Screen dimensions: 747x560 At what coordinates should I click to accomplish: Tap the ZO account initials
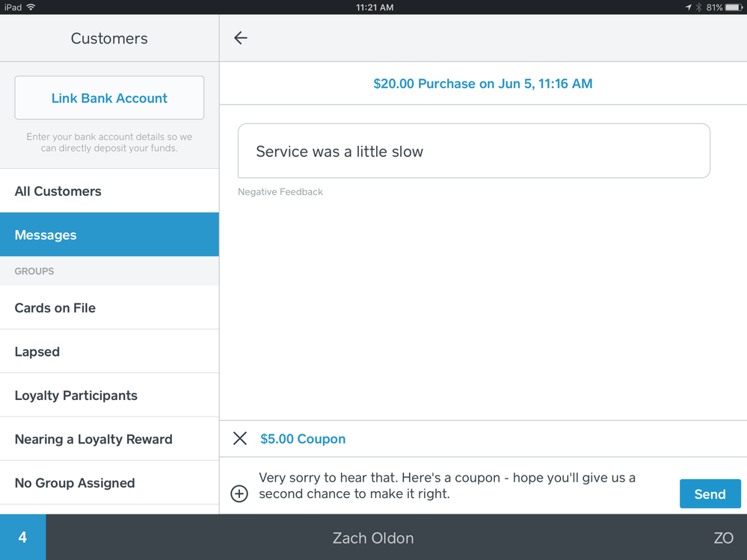(722, 538)
